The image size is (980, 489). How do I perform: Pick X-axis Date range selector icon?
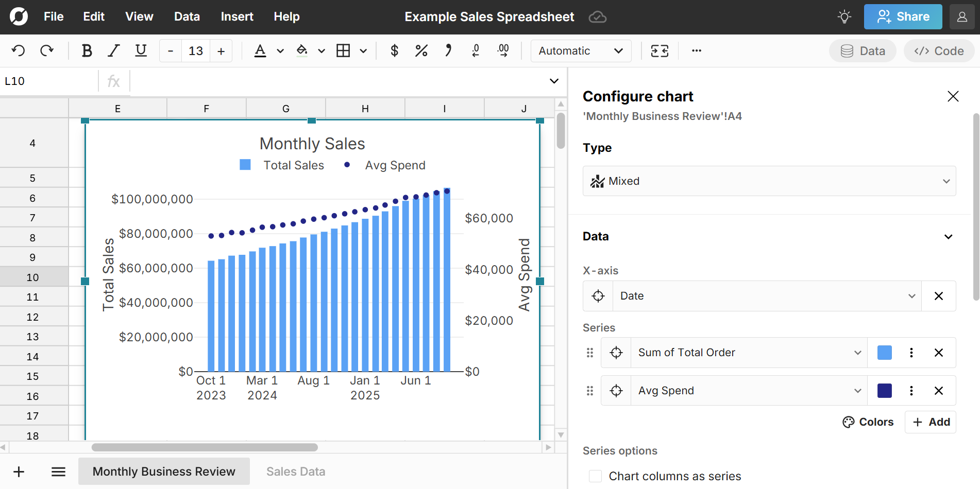(598, 296)
